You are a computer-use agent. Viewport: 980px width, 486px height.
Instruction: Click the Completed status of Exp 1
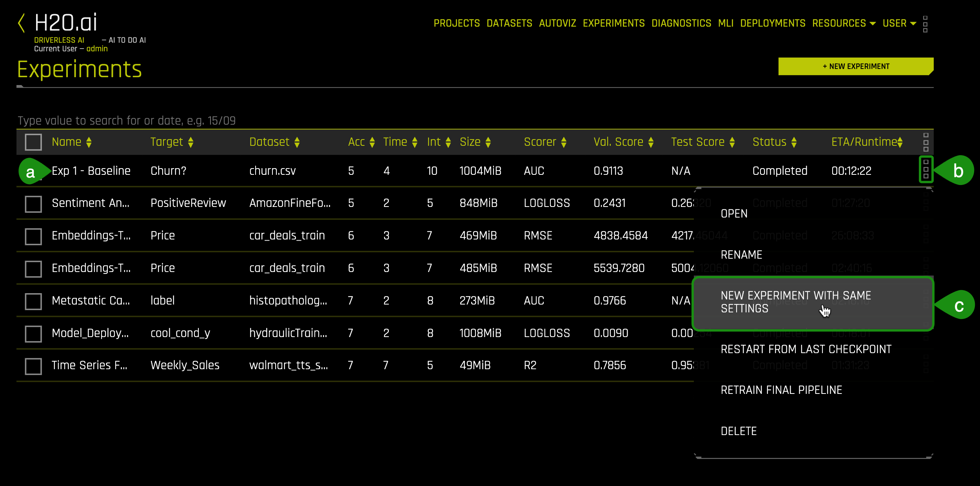point(780,171)
